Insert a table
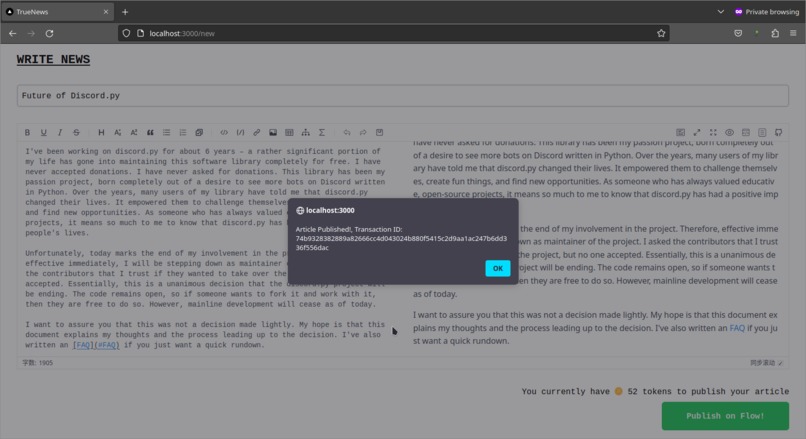 [x=289, y=133]
